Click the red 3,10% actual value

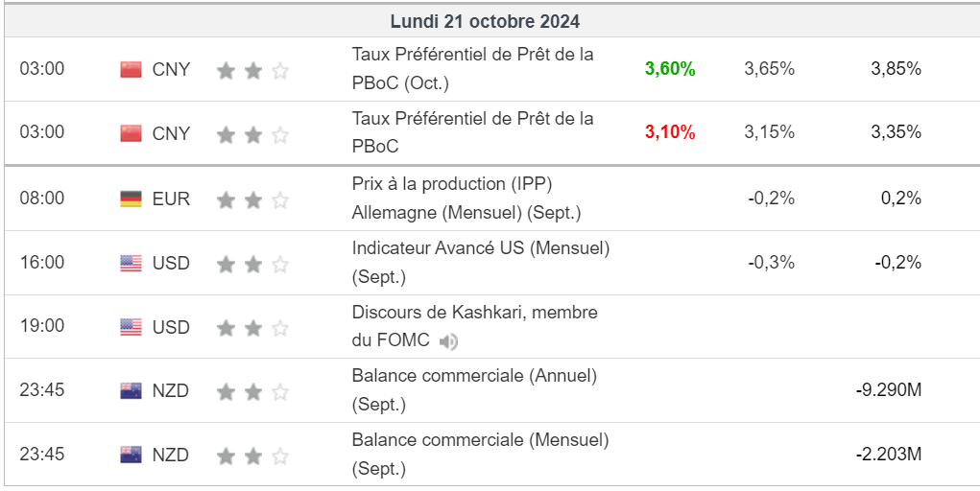click(670, 133)
